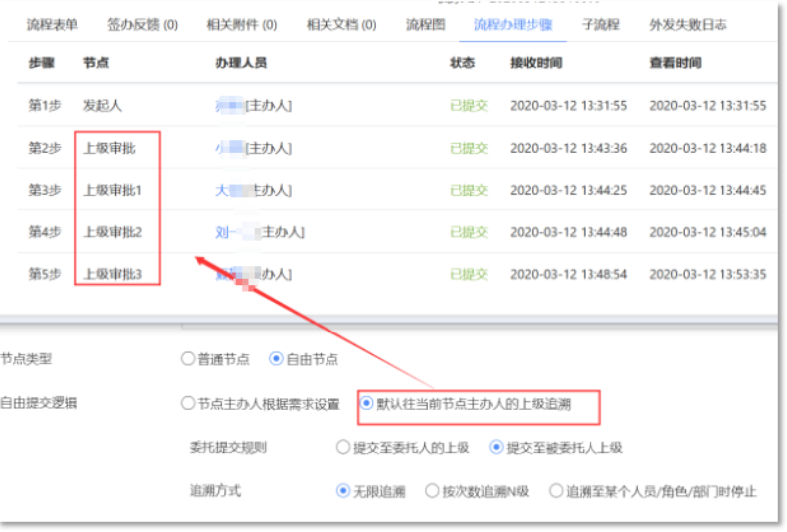Switch to the 流程表单 tab
The width and height of the screenshot is (787, 532).
(52, 25)
